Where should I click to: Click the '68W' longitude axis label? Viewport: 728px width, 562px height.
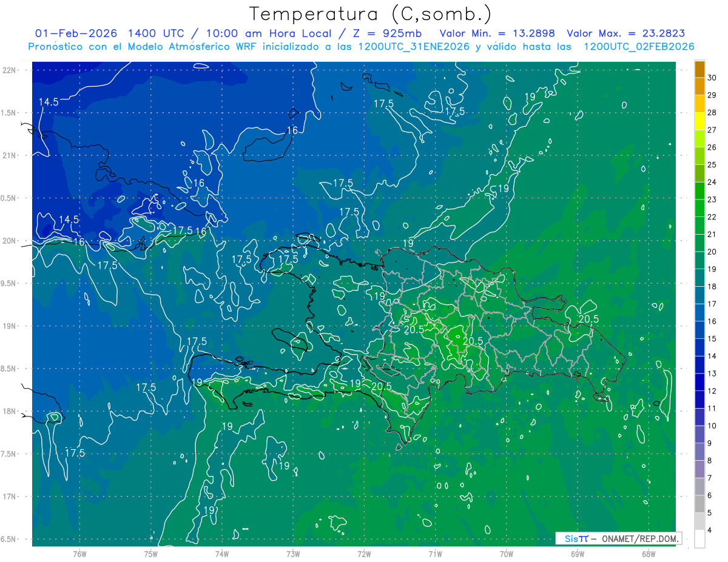pos(649,554)
